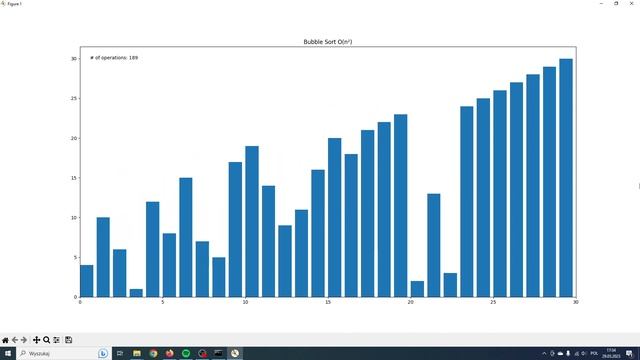Open the red-black taskbar app next to Spotify
The image size is (640, 360).
202,353
